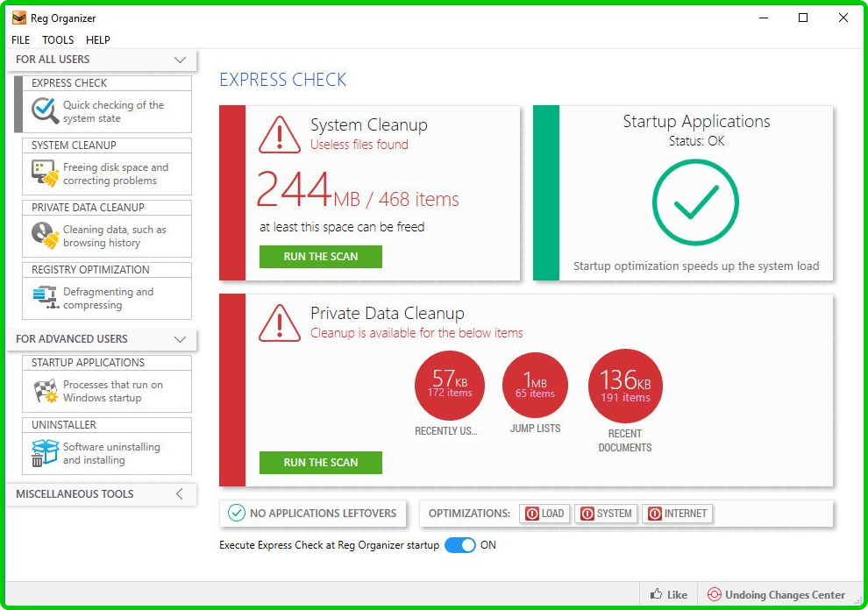868x610 pixels.
Task: Click 'Processes that run on Windows startup'
Action: tap(113, 392)
